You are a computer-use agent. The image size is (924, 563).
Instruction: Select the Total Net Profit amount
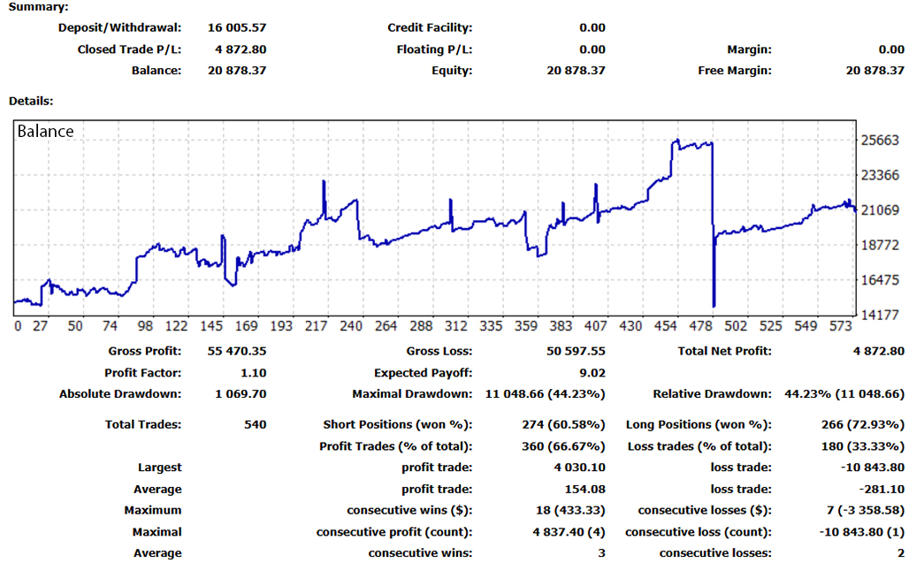click(881, 351)
